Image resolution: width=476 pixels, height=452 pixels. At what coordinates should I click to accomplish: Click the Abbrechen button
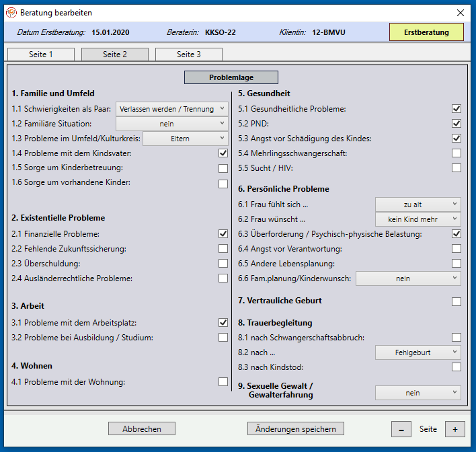click(142, 428)
